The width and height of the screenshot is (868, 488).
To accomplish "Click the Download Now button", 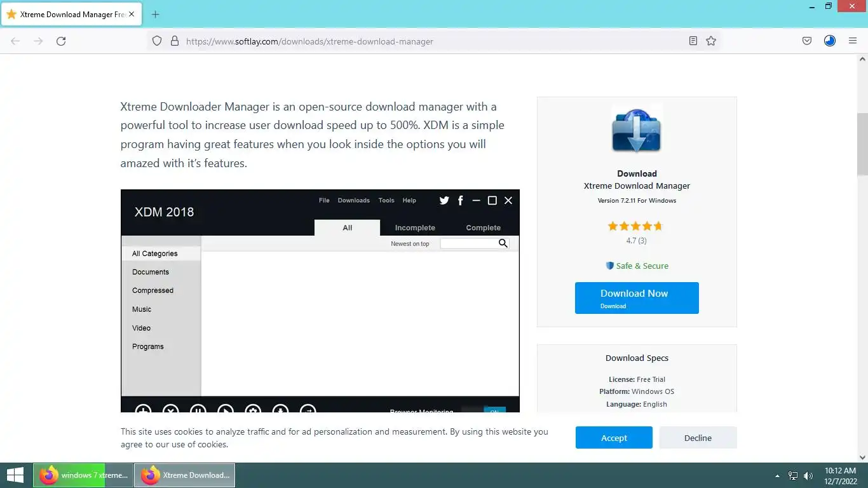I will [x=637, y=298].
